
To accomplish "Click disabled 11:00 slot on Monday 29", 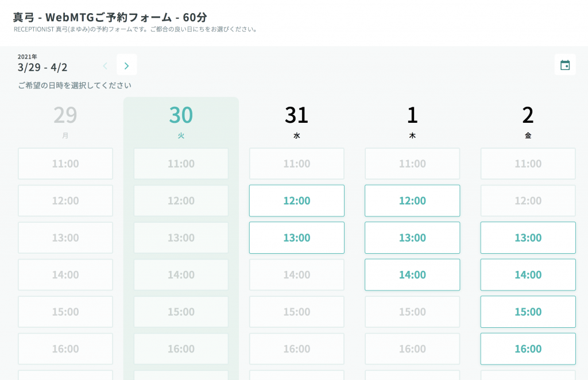I will coord(65,164).
